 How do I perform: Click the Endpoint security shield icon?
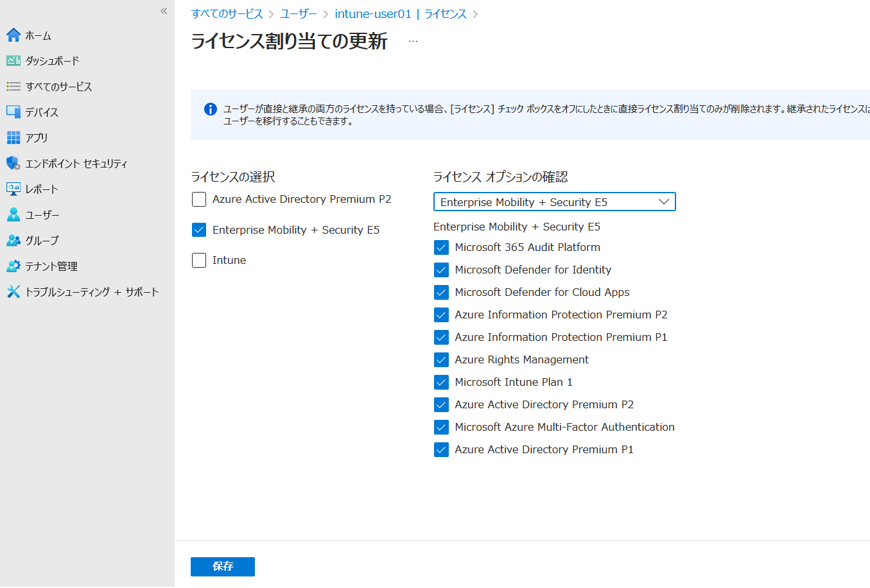coord(13,163)
